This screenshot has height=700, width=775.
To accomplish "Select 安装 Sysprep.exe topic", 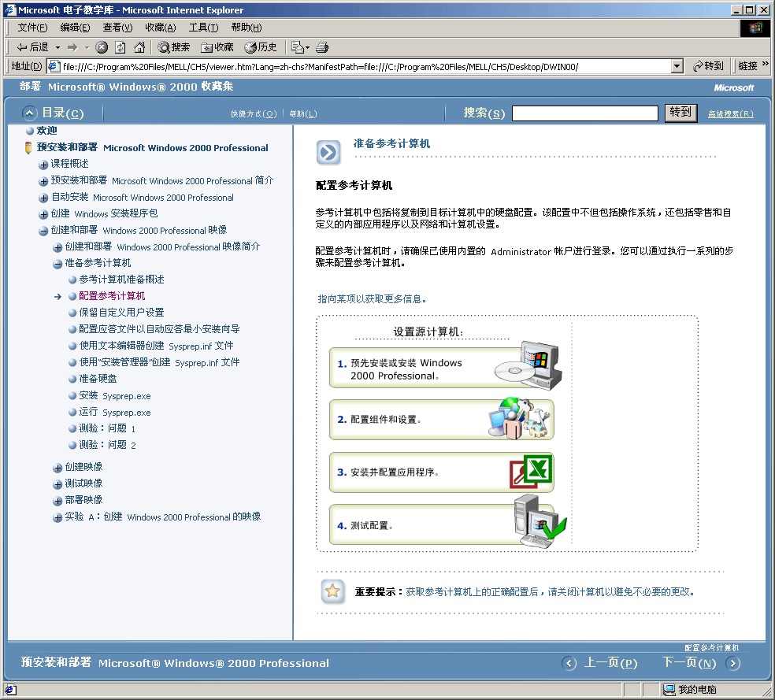I will click(x=115, y=396).
